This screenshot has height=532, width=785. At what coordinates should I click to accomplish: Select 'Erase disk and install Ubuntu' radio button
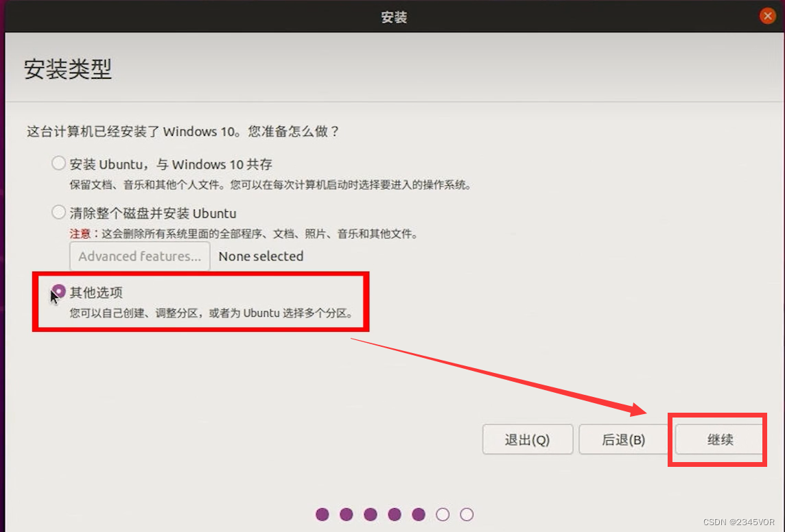58,213
